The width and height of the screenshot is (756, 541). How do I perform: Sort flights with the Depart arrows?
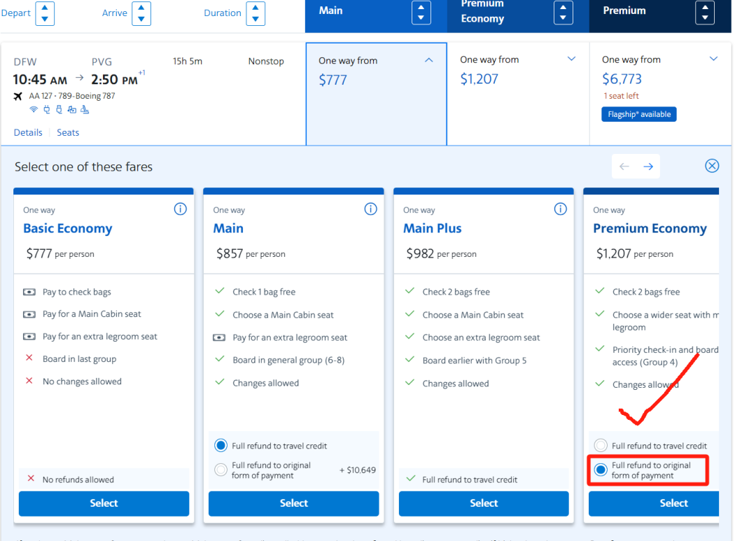tap(45, 13)
